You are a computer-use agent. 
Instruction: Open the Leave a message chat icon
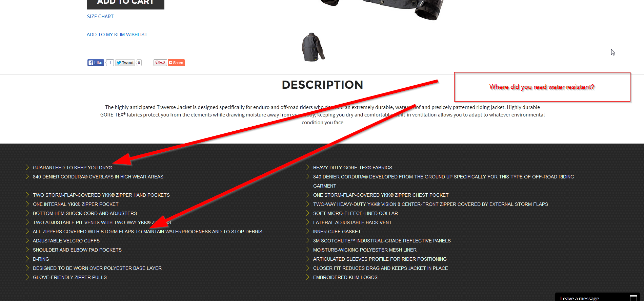click(x=633, y=298)
